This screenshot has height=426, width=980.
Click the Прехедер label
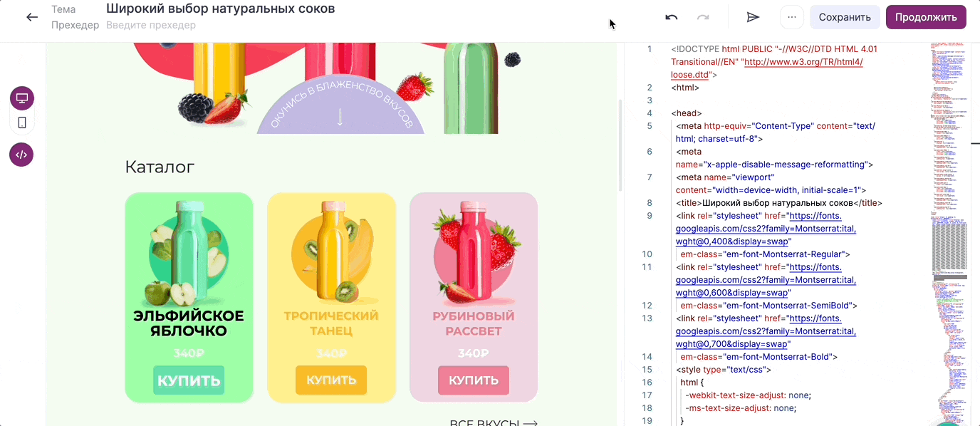pos(75,26)
